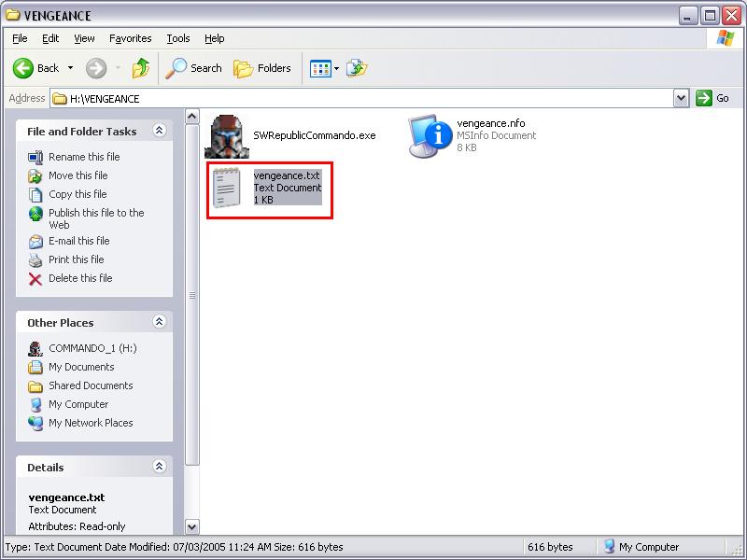Select the vengeance.nfo file icon

coord(430,136)
